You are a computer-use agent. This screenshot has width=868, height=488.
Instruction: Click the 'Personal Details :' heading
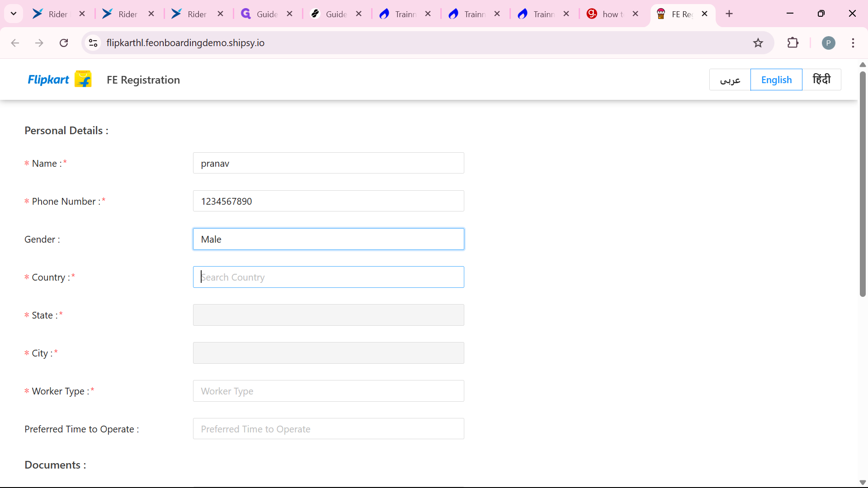[x=66, y=131]
